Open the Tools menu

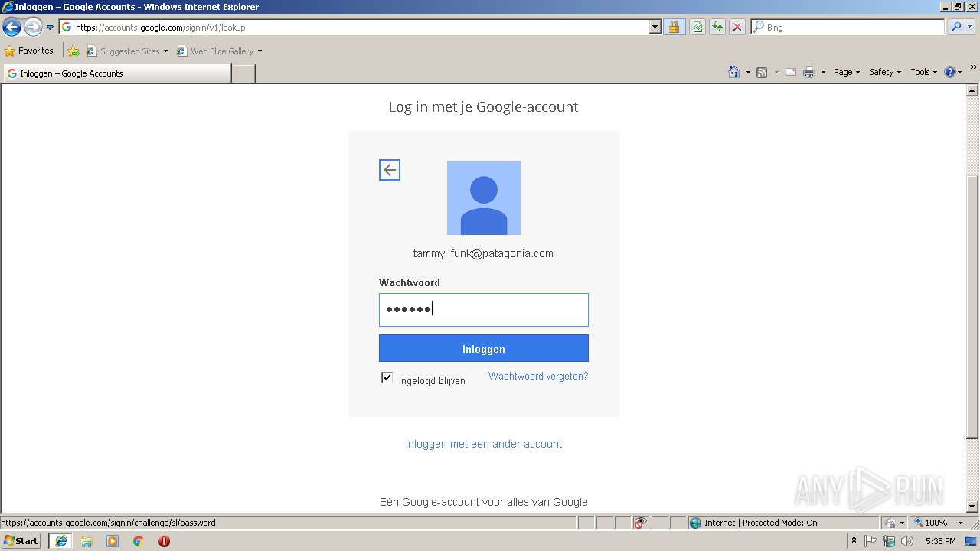pyautogui.click(x=923, y=72)
